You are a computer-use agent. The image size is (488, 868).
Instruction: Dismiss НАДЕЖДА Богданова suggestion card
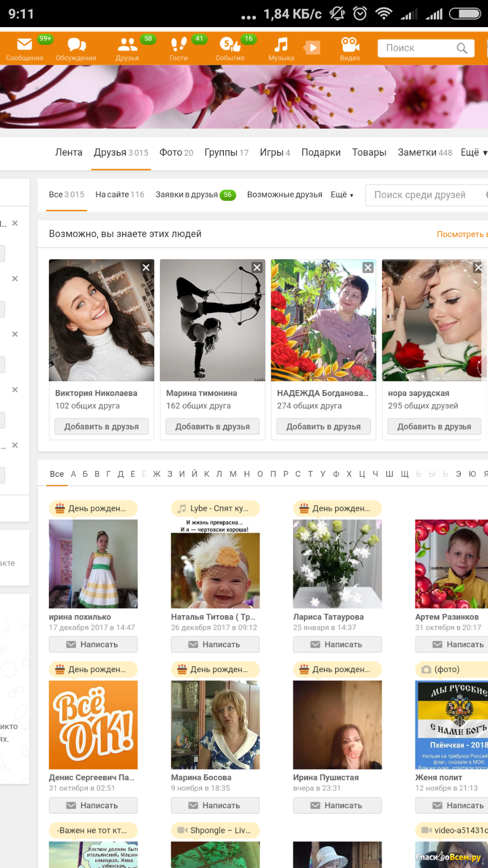368,267
